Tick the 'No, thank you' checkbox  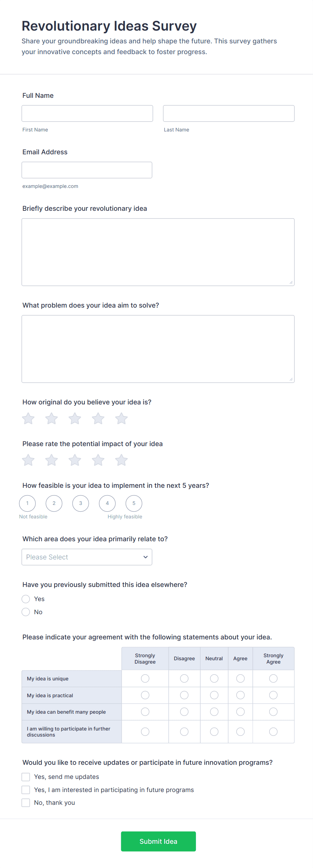(26, 803)
